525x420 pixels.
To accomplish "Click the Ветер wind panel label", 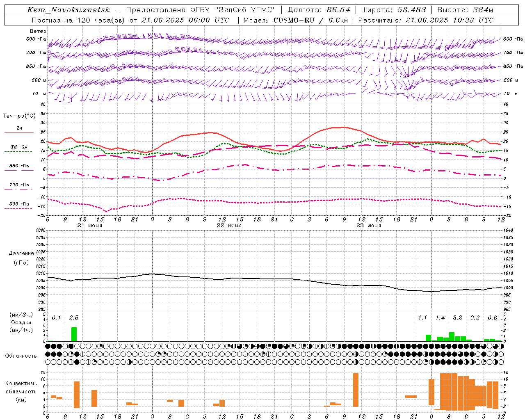I will pyautogui.click(x=38, y=31).
